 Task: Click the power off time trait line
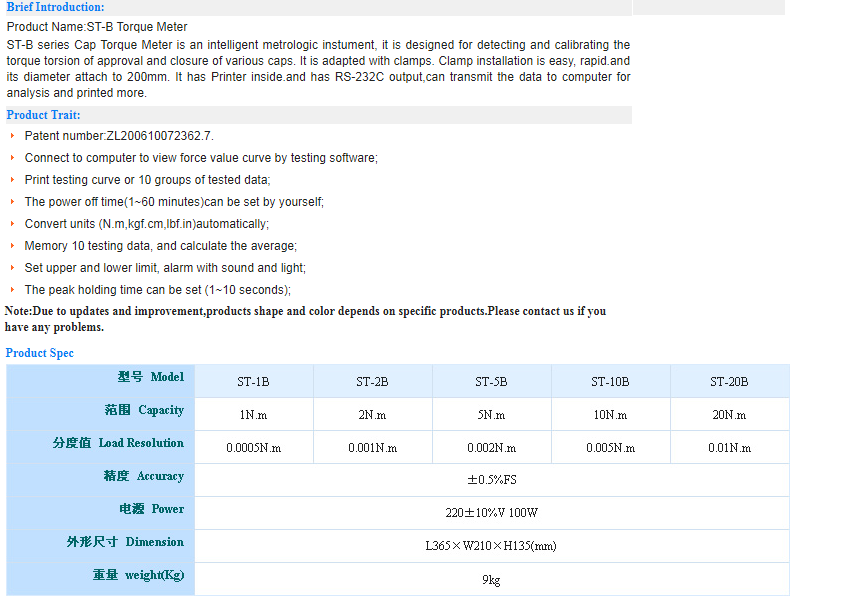(x=174, y=202)
